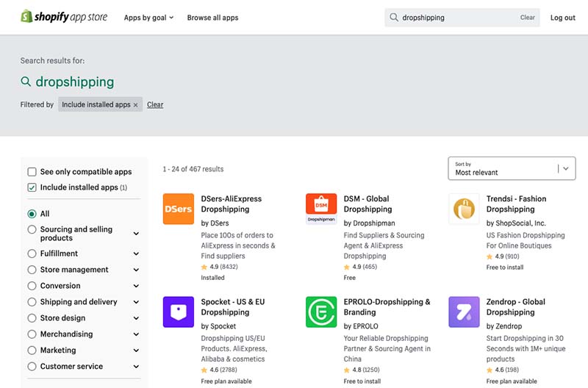
Task: Click '1 - 24 of 467 results' text
Action: point(193,169)
